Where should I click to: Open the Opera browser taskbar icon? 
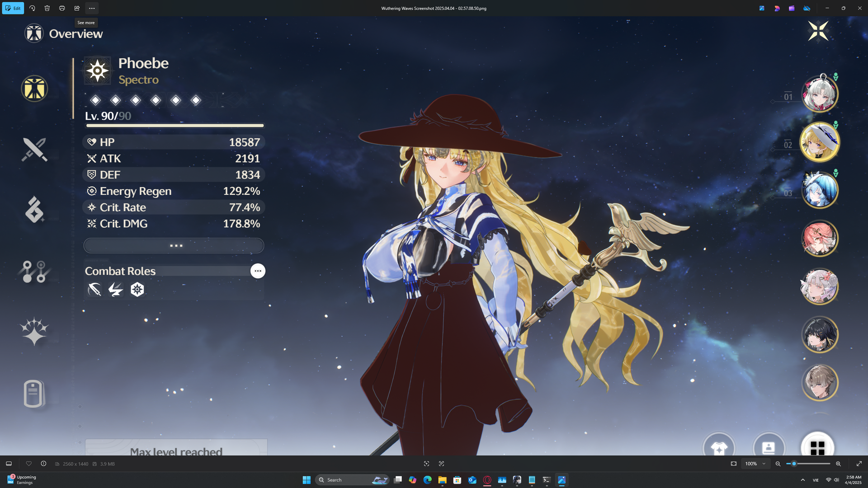[x=487, y=480]
